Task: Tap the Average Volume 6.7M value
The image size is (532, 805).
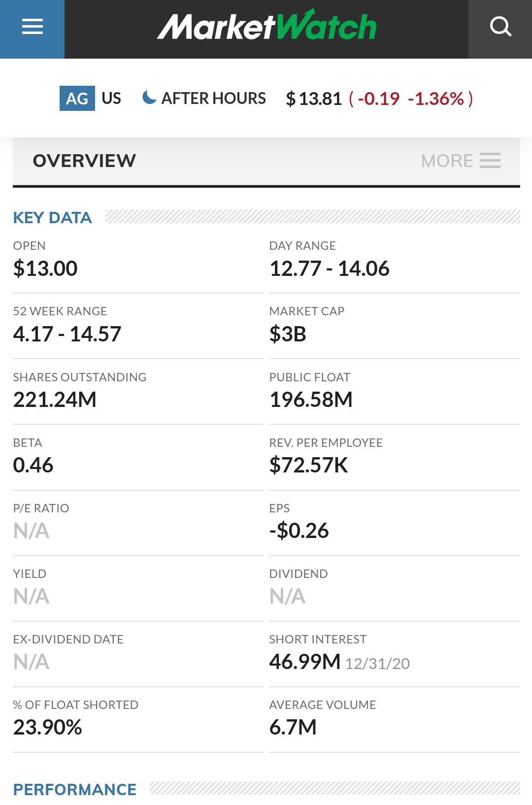Action: tap(293, 727)
